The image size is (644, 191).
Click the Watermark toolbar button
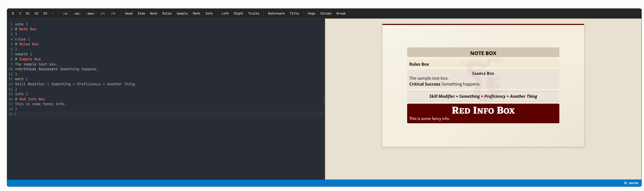[x=276, y=13]
